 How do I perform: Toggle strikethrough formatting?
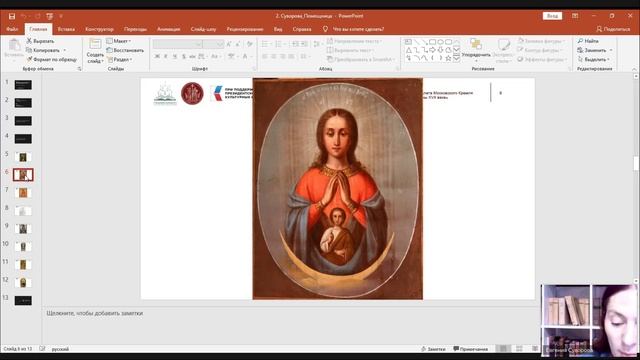coord(192,56)
